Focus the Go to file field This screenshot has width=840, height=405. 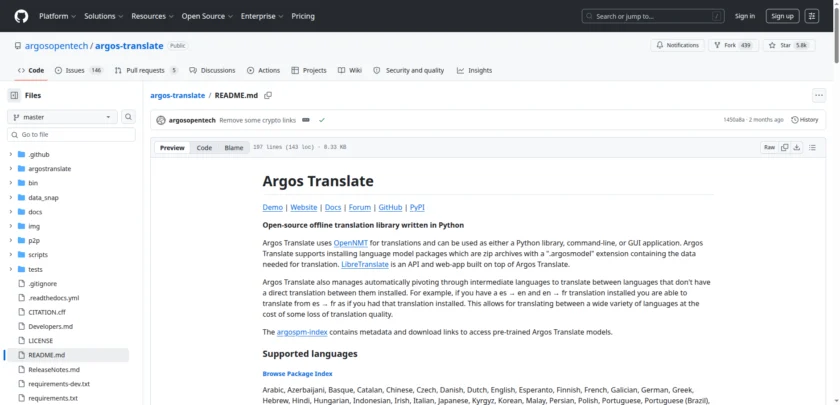click(x=71, y=134)
